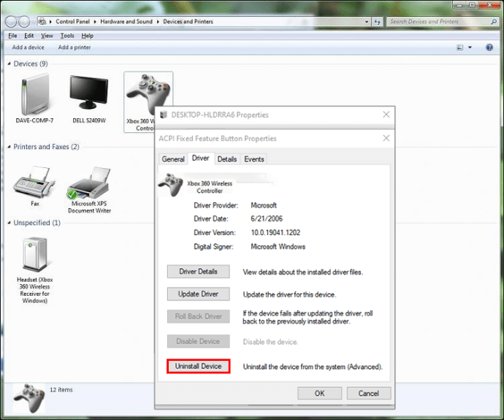Click the search magnifier icon
Screen dimensions: 504x420
[494, 21]
